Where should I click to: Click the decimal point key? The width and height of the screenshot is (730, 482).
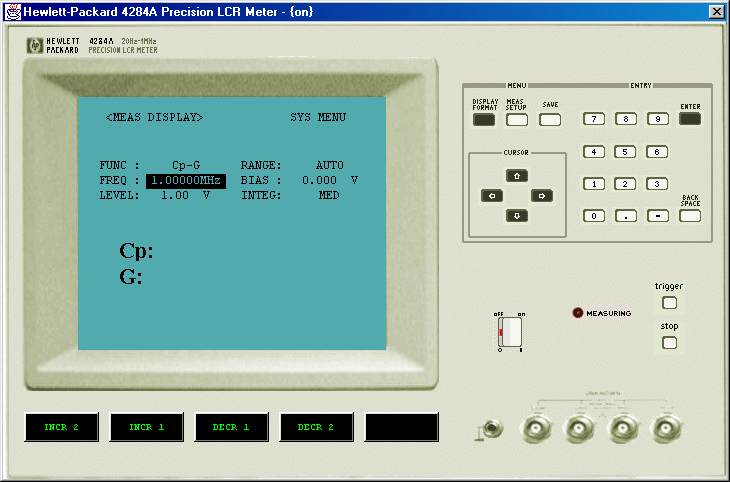626,216
